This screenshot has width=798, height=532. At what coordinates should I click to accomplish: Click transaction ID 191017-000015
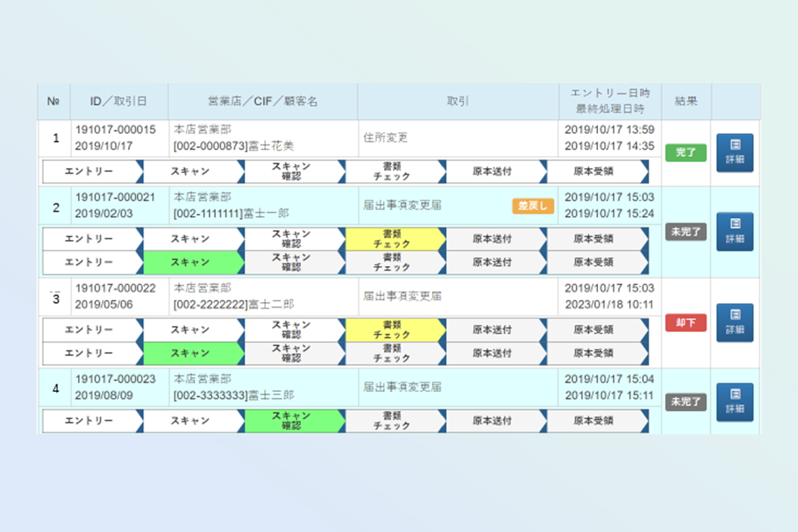point(115,129)
